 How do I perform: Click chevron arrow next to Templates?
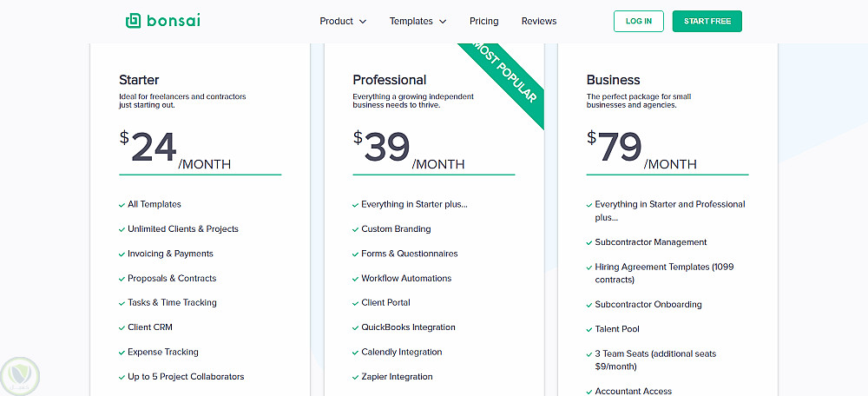click(x=443, y=22)
